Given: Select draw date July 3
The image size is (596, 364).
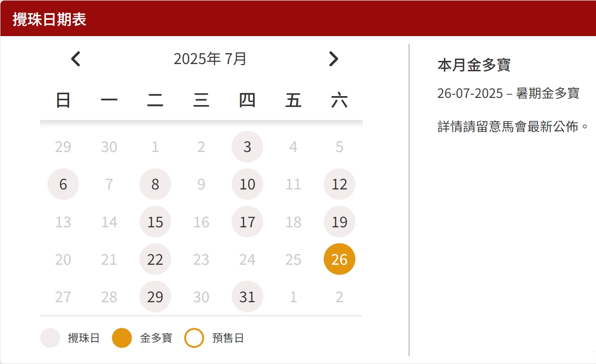Looking at the screenshot, I should pyautogui.click(x=247, y=147).
